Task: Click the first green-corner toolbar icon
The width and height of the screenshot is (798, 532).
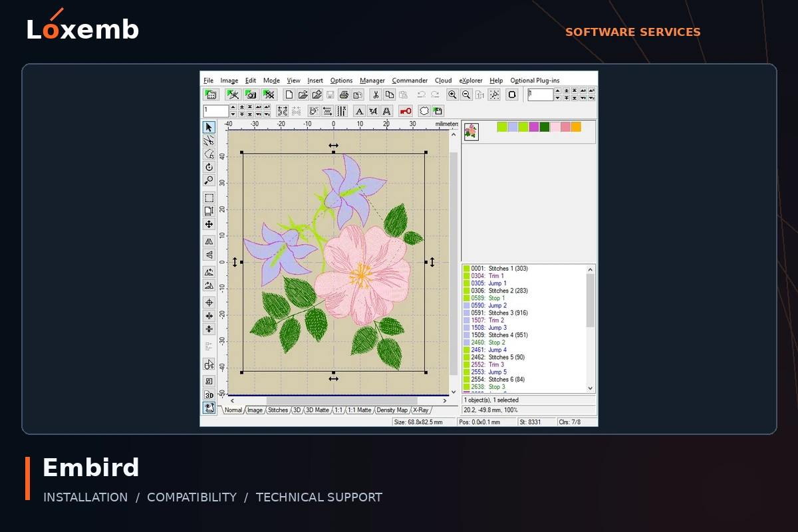Action: [211, 95]
